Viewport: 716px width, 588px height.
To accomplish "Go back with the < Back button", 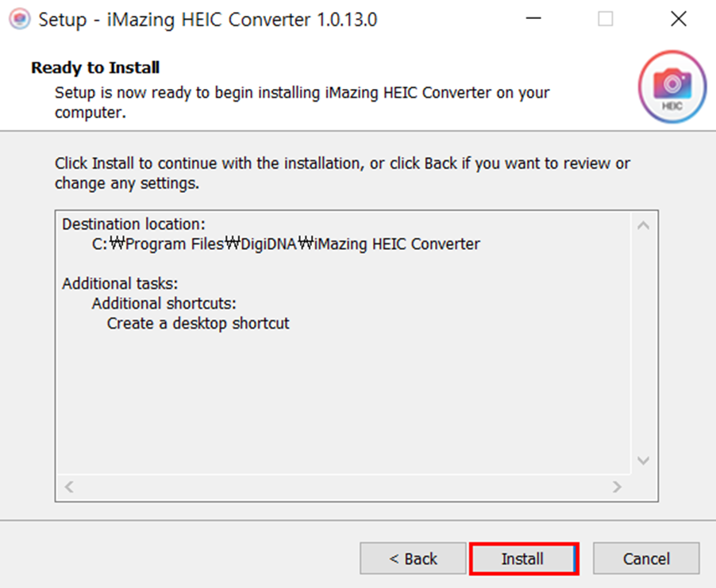I will click(x=413, y=559).
